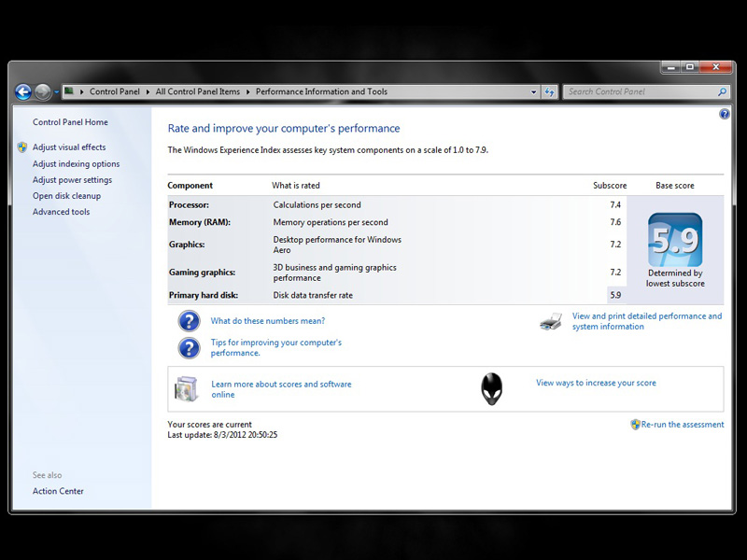
Task: Open 'Adjust visual effects' in the sidebar
Action: 69,147
